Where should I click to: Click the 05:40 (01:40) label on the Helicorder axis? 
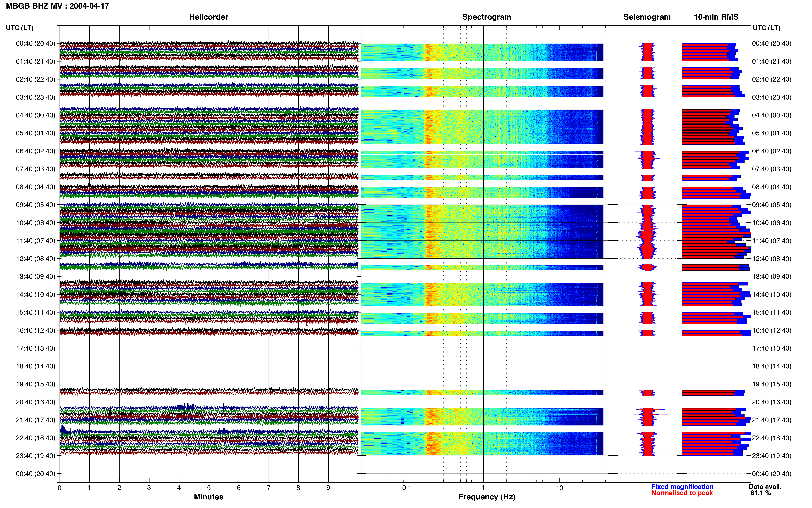click(x=36, y=133)
